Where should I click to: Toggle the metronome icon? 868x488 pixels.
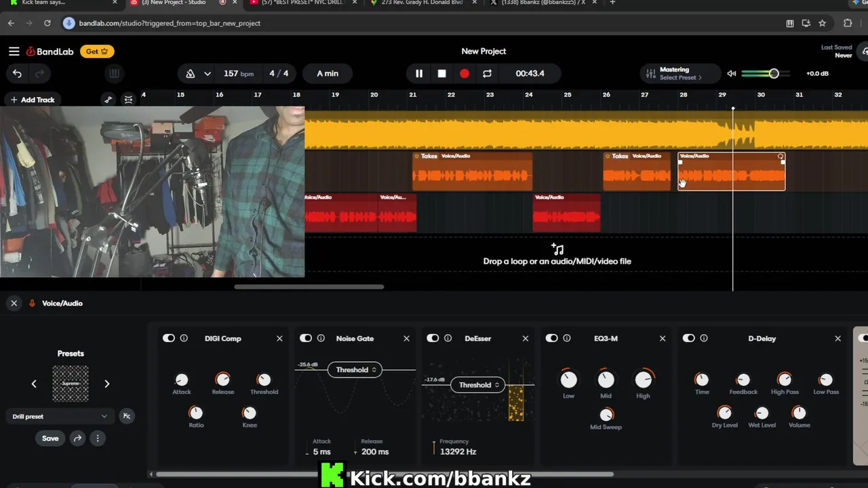click(x=190, y=73)
